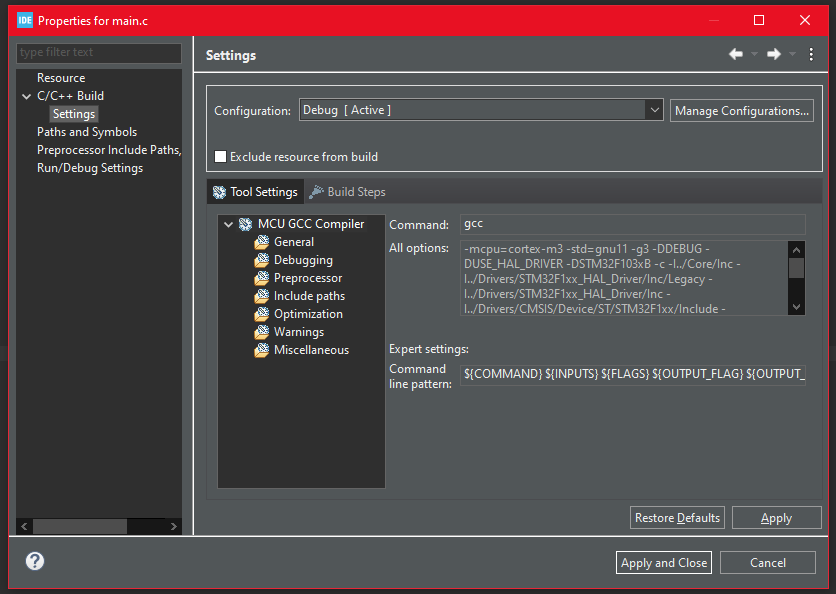Select MCU GCC Compiler tree item
836x594 pixels.
click(311, 224)
